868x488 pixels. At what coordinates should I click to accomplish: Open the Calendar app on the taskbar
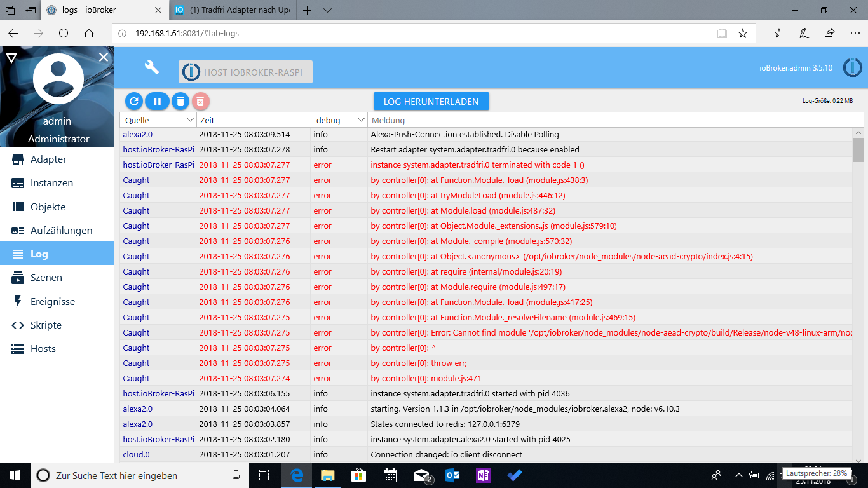pyautogui.click(x=390, y=475)
